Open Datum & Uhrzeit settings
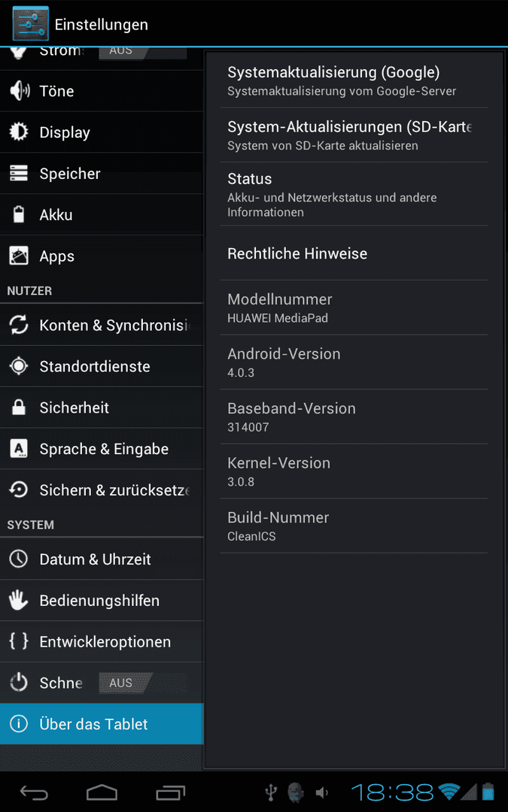Image resolution: width=508 pixels, height=812 pixels. (x=102, y=559)
